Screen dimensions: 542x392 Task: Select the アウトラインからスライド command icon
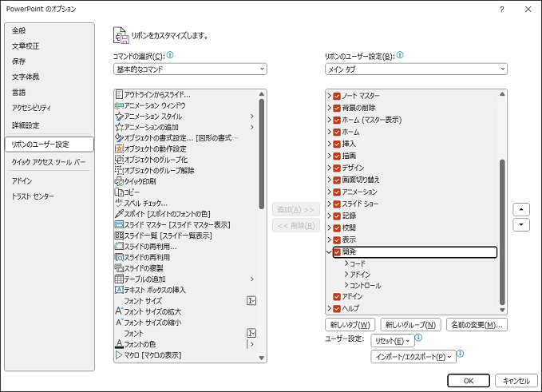click(119, 94)
